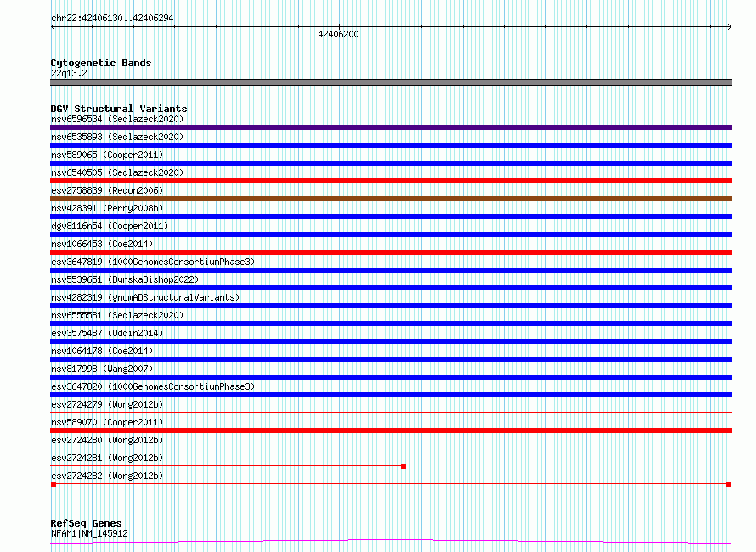Click the 42406200 ruler position label
This screenshot has height=552, width=756.
click(338, 34)
